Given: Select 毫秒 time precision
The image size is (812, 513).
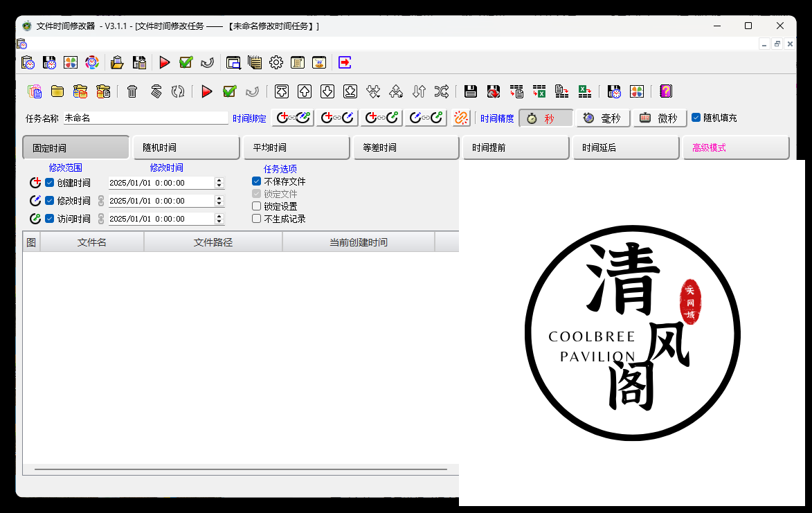Looking at the screenshot, I should coord(603,118).
